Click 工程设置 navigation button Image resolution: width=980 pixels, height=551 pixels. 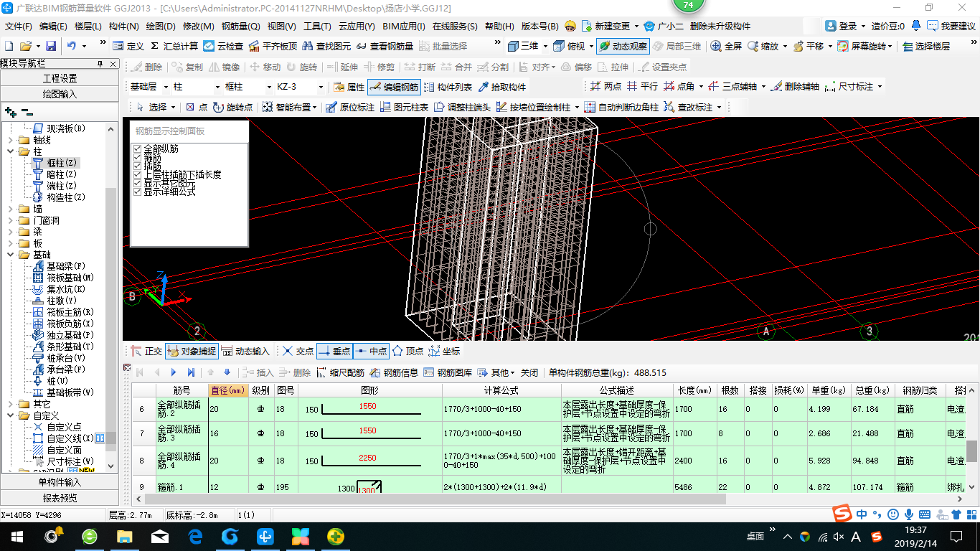click(60, 78)
